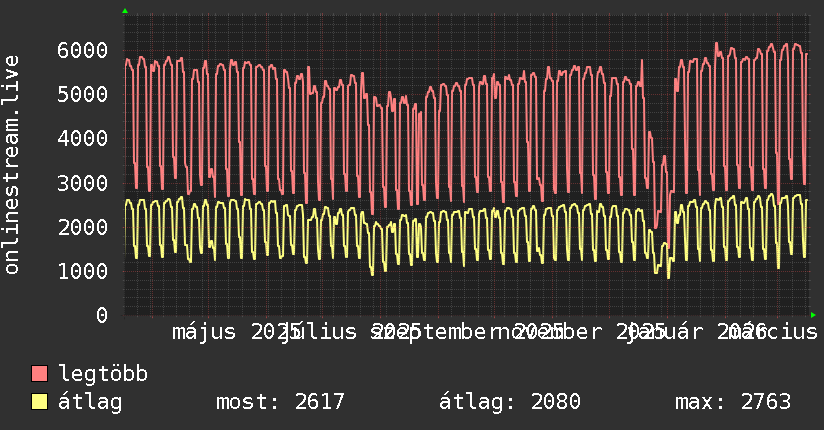The height and width of the screenshot is (430, 824).
Task: Click the yellow átlag color swatch
Action: tap(39, 402)
